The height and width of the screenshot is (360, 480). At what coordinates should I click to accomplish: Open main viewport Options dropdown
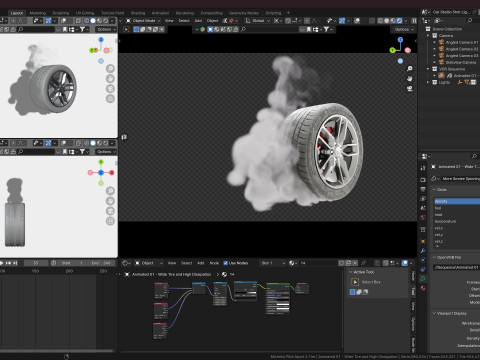click(404, 29)
